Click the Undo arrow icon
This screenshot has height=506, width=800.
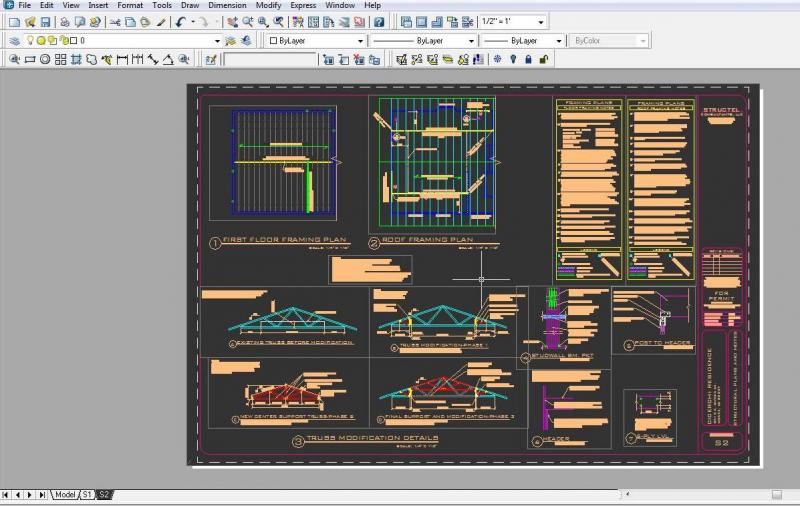tap(180, 22)
